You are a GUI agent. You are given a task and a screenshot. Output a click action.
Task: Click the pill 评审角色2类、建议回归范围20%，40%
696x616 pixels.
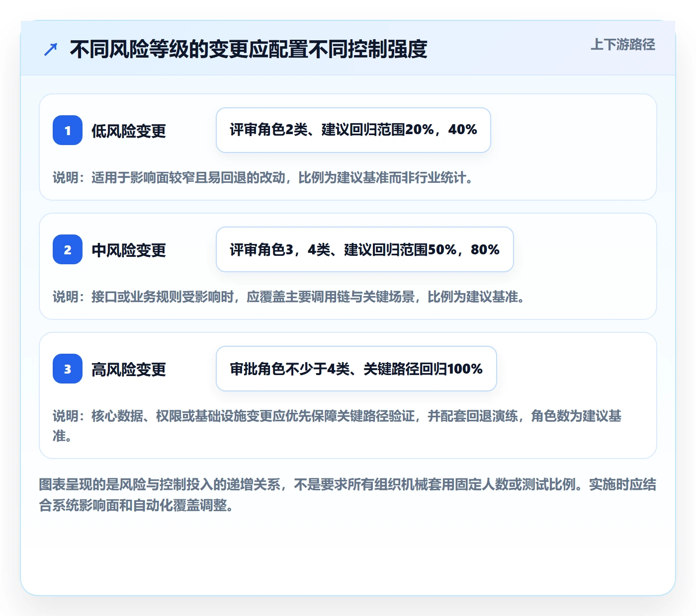[353, 130]
